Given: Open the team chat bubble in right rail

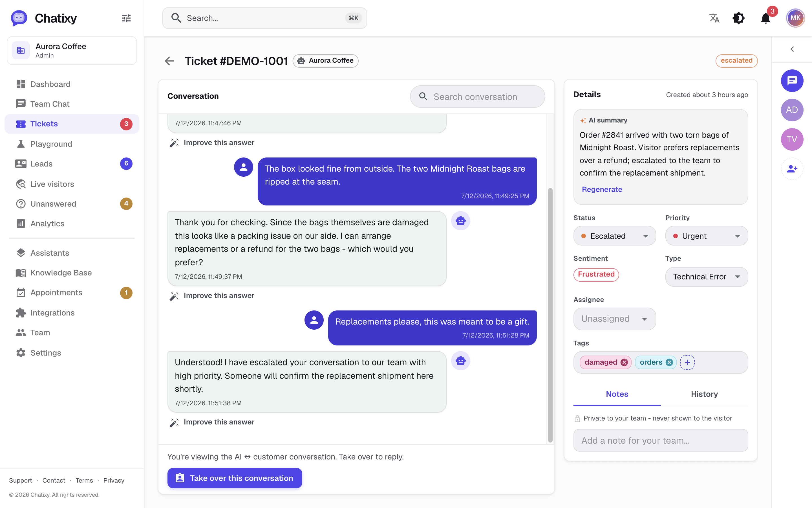Looking at the screenshot, I should point(792,81).
